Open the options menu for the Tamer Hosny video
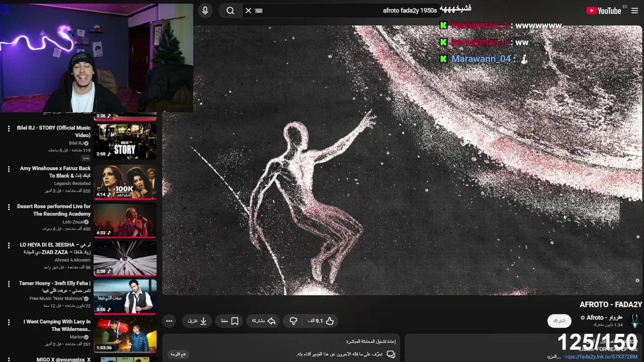644x362 pixels. coord(9,284)
